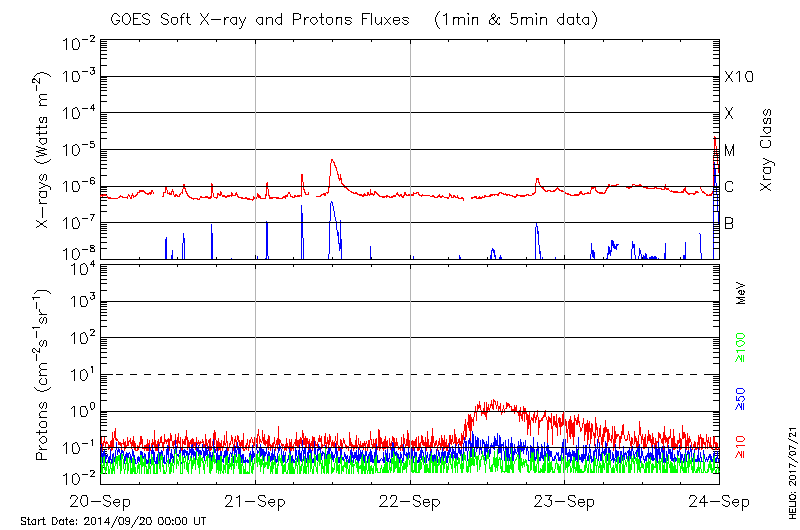Click the 'Protons' y-axis title
This screenshot has height=530, width=800.
coord(43,375)
